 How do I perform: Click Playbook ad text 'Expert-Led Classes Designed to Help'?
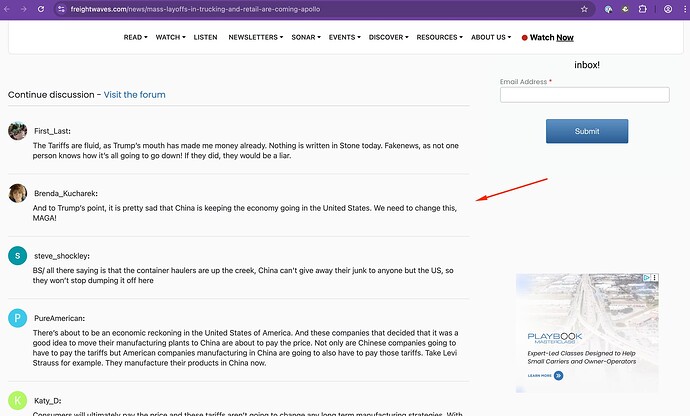pos(581,353)
